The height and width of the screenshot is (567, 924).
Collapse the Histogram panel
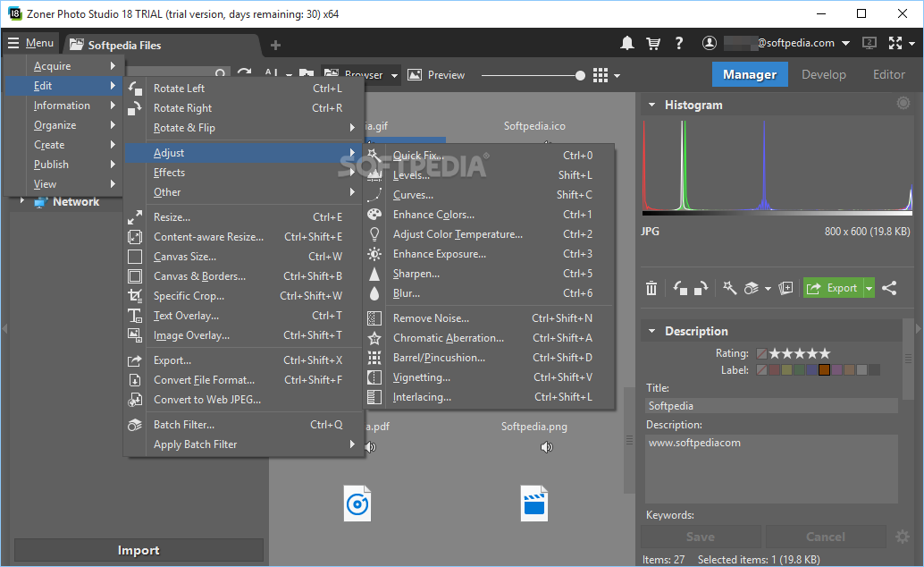(651, 105)
